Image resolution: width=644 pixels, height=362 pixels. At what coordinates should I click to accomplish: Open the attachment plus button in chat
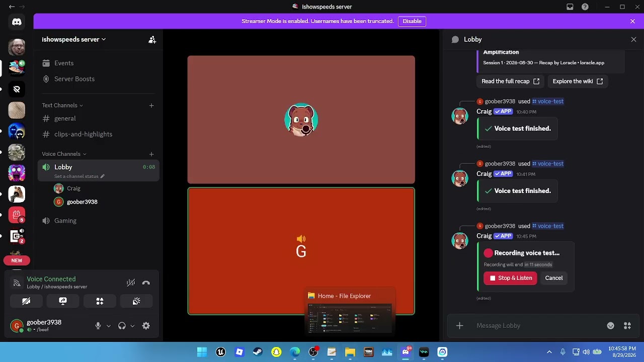point(459,326)
